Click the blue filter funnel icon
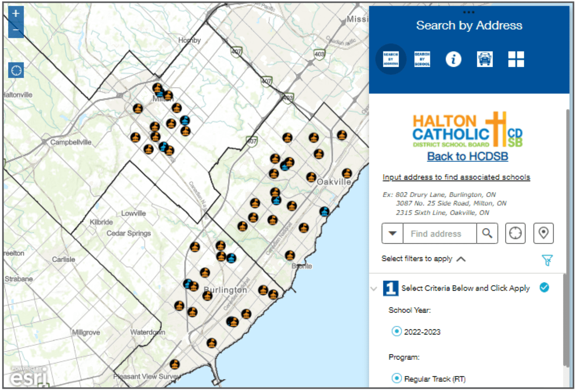The height and width of the screenshot is (392, 575). click(547, 260)
